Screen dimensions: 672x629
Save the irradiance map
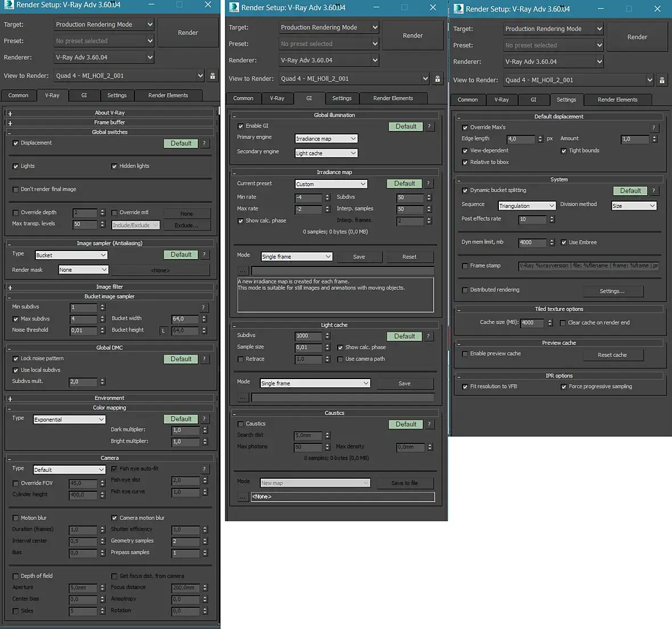pos(359,257)
